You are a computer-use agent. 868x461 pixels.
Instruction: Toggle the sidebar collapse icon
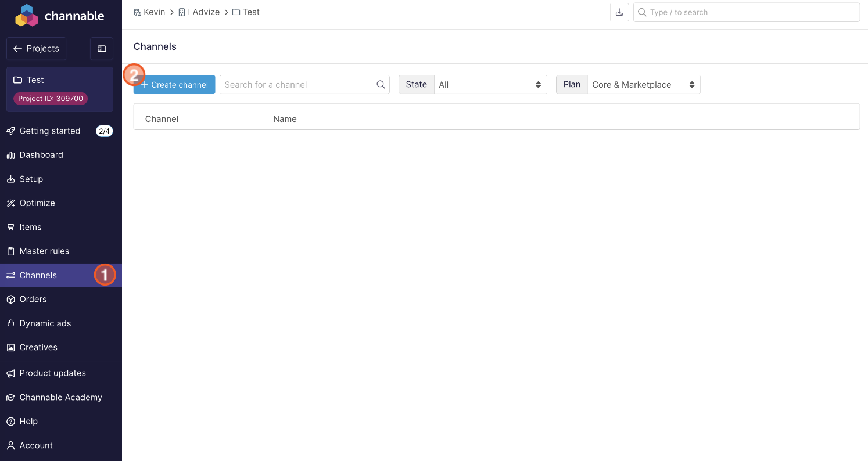point(102,49)
